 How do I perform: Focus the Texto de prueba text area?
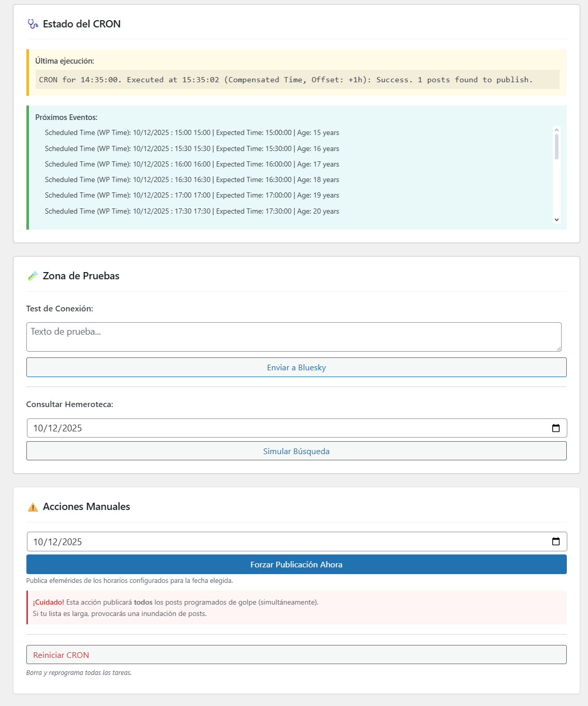click(x=293, y=337)
